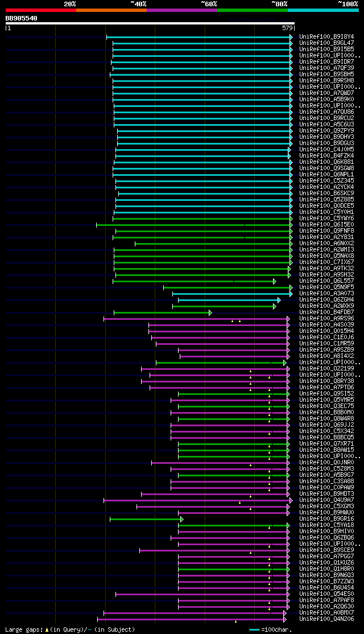Click the UniRef100_Q9ZPY9 label
The width and height of the screenshot is (364, 634).
[326, 130]
